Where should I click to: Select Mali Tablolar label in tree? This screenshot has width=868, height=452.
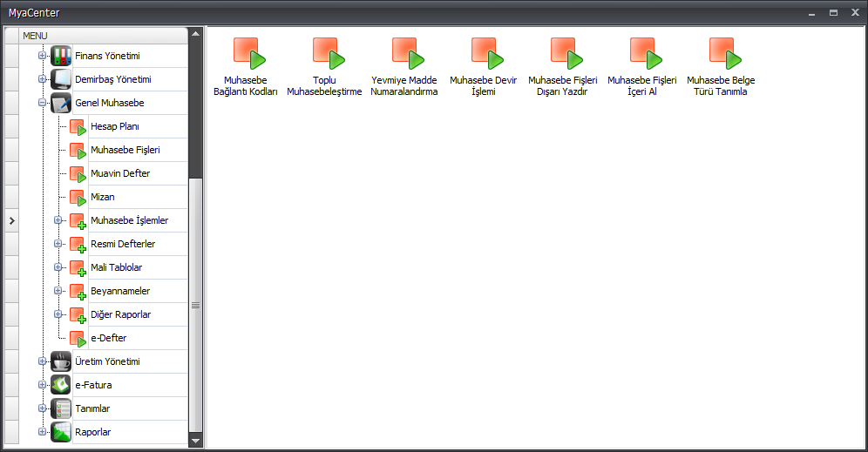(116, 267)
